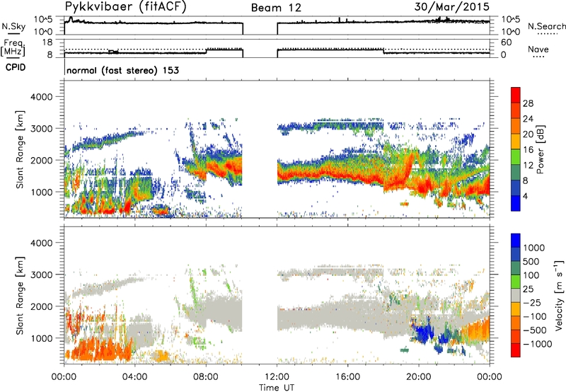Click the date 30/Mar/2015

coord(451,7)
